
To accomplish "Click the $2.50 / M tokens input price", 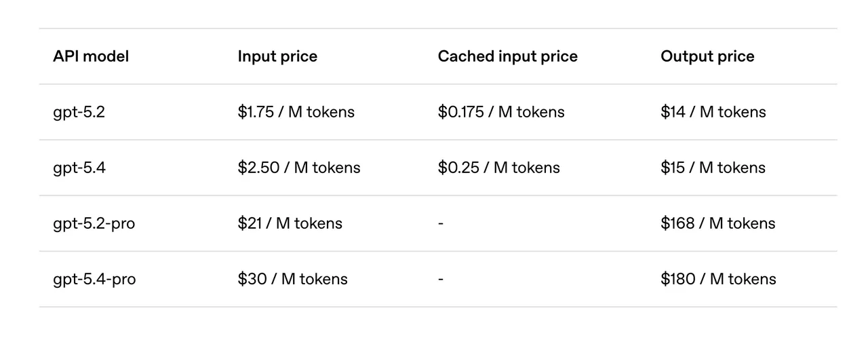I will (298, 168).
